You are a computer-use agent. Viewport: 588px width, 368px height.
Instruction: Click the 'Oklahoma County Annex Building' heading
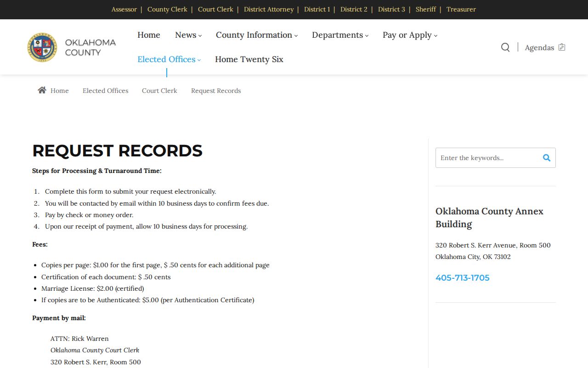[489, 218]
